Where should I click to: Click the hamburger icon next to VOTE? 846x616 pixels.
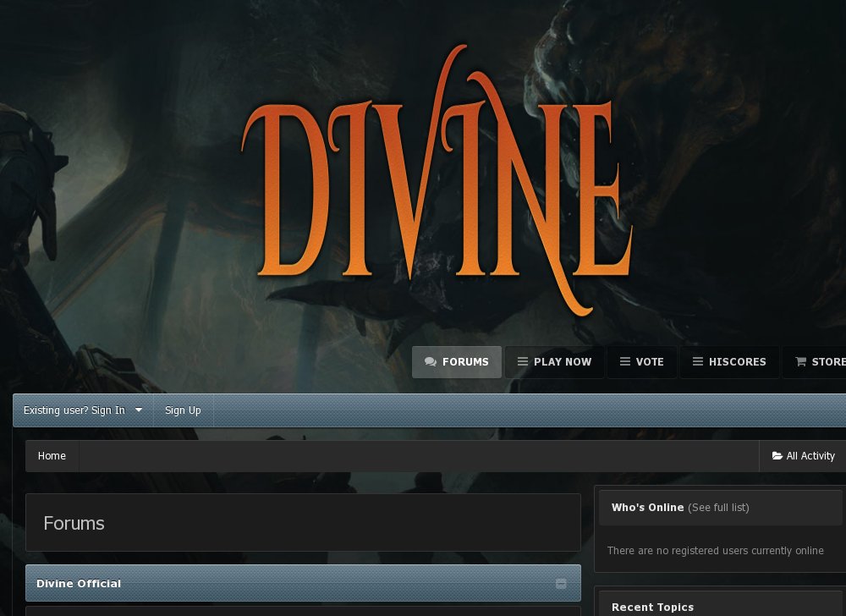click(624, 361)
